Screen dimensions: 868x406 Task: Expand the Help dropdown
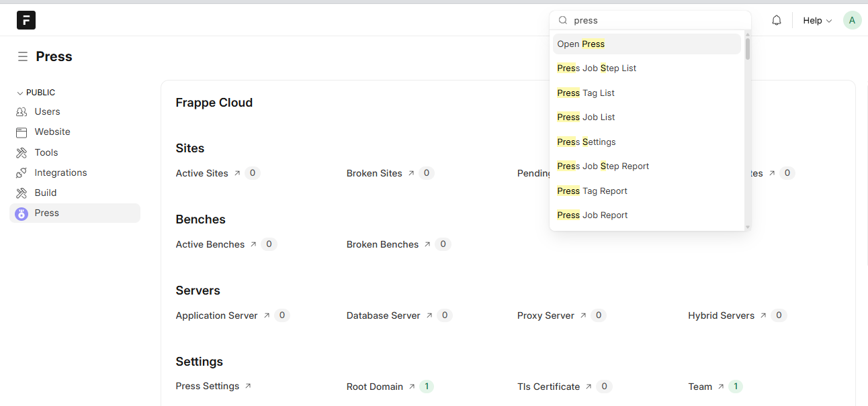coord(817,21)
